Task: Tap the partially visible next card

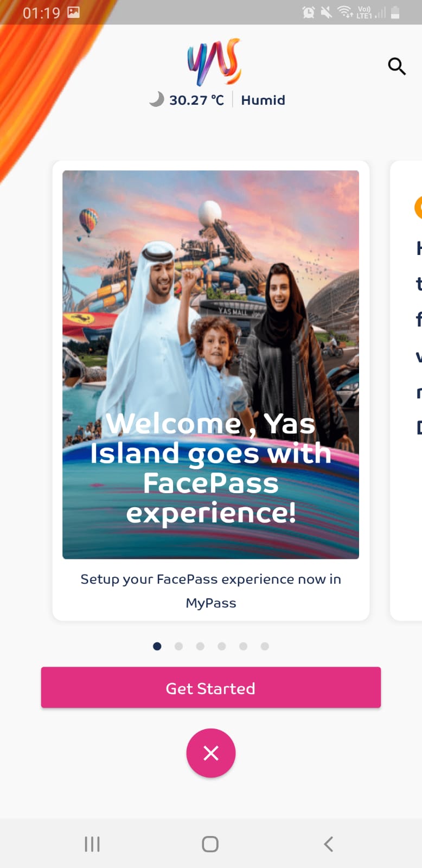Action: (x=406, y=391)
